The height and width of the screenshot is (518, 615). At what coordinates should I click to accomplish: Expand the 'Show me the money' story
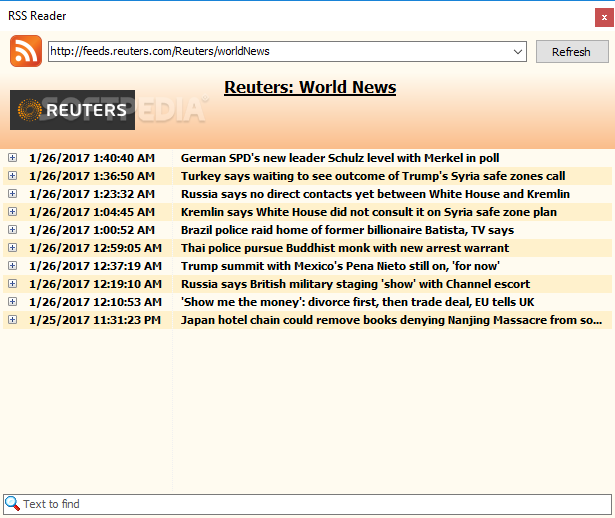pyautogui.click(x=13, y=302)
